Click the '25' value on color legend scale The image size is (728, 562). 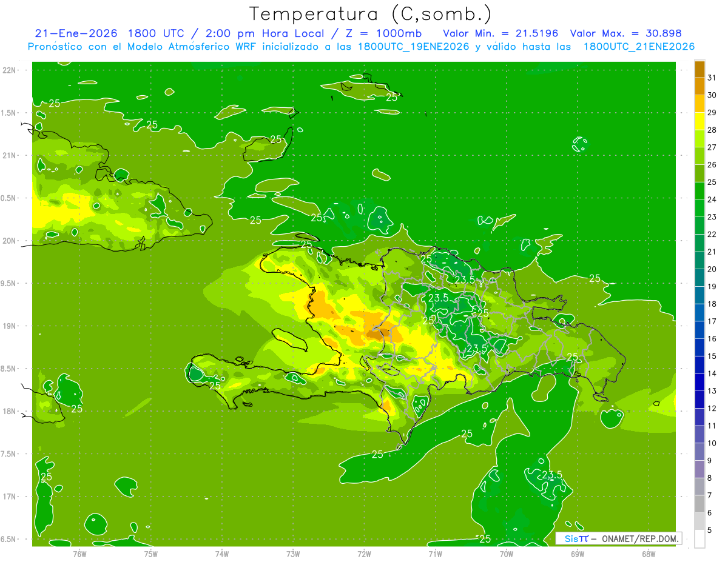pos(712,182)
